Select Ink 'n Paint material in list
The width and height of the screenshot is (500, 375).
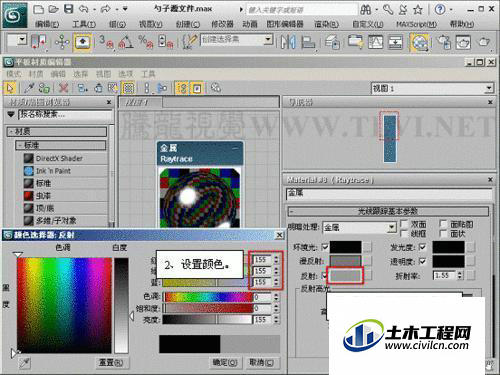coord(53,171)
